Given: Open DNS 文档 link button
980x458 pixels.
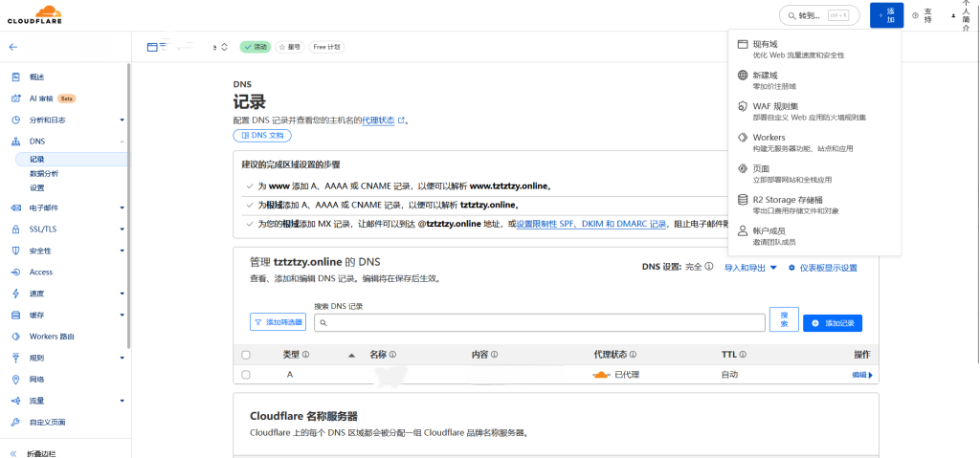Looking at the screenshot, I should [x=262, y=135].
